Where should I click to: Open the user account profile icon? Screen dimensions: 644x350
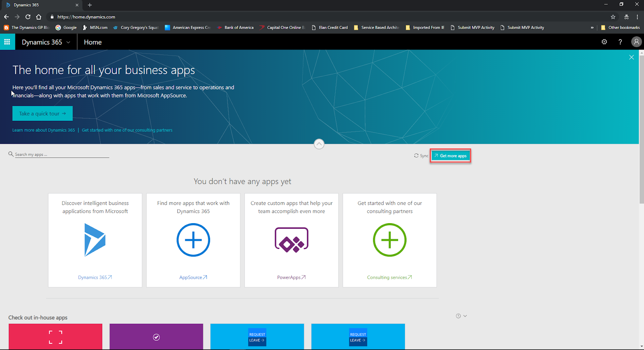tap(636, 42)
